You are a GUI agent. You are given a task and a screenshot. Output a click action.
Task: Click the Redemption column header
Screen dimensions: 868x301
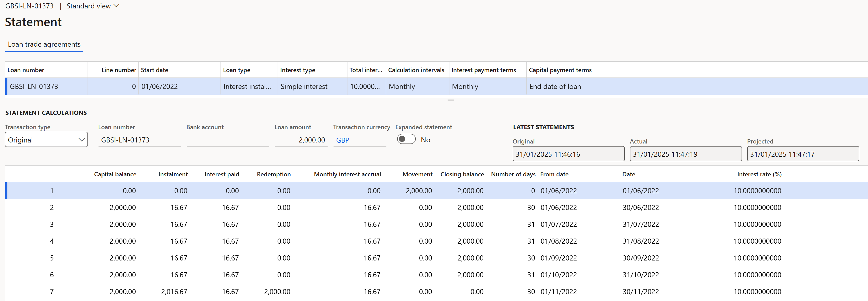[274, 174]
